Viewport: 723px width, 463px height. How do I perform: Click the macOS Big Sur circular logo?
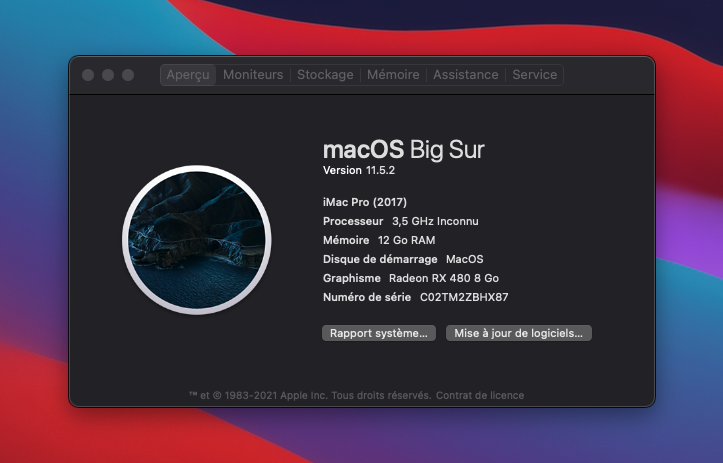click(196, 239)
